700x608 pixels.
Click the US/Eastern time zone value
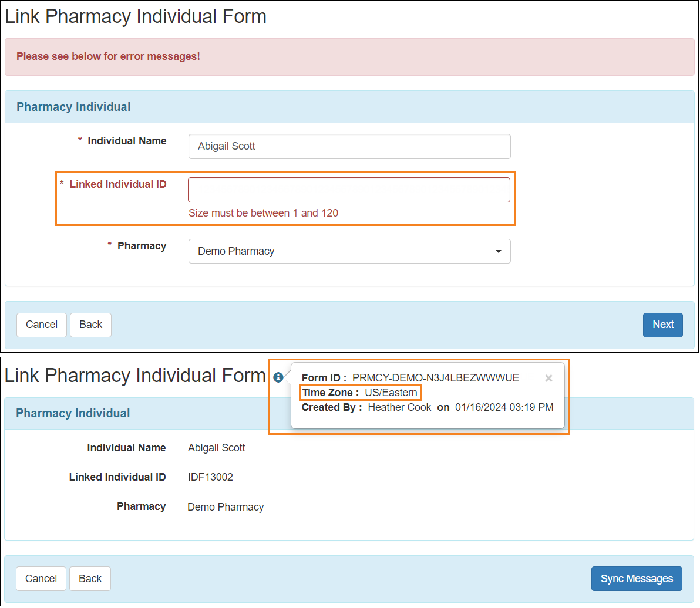click(x=391, y=393)
